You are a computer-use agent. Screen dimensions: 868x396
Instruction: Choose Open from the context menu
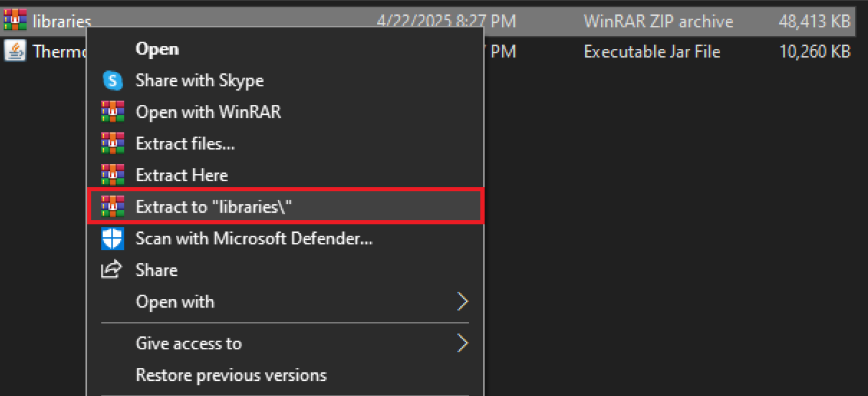(x=285, y=49)
